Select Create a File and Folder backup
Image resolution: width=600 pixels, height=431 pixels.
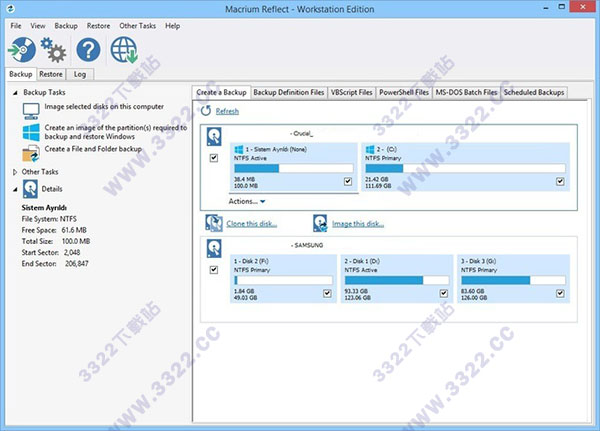coord(93,149)
